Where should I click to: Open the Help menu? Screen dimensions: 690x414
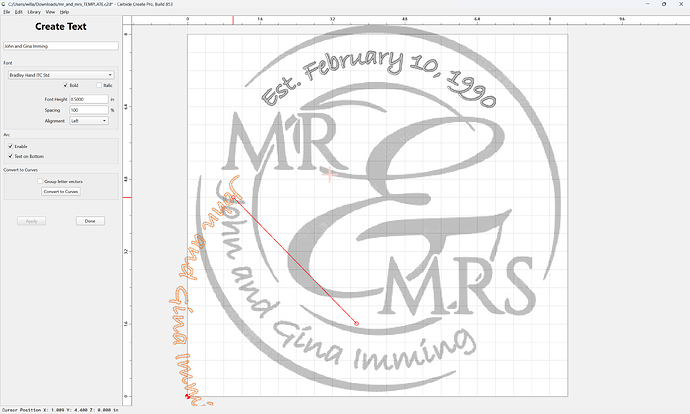(64, 12)
